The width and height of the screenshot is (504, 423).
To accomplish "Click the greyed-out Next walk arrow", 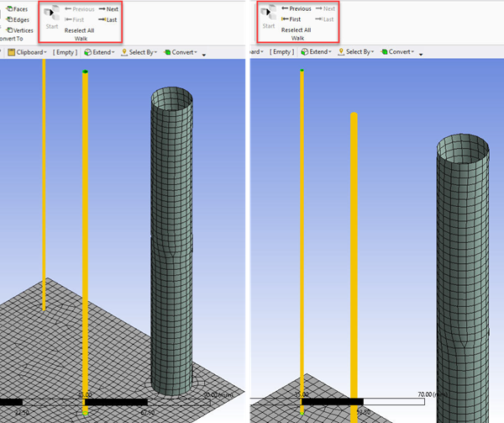I will pos(325,8).
